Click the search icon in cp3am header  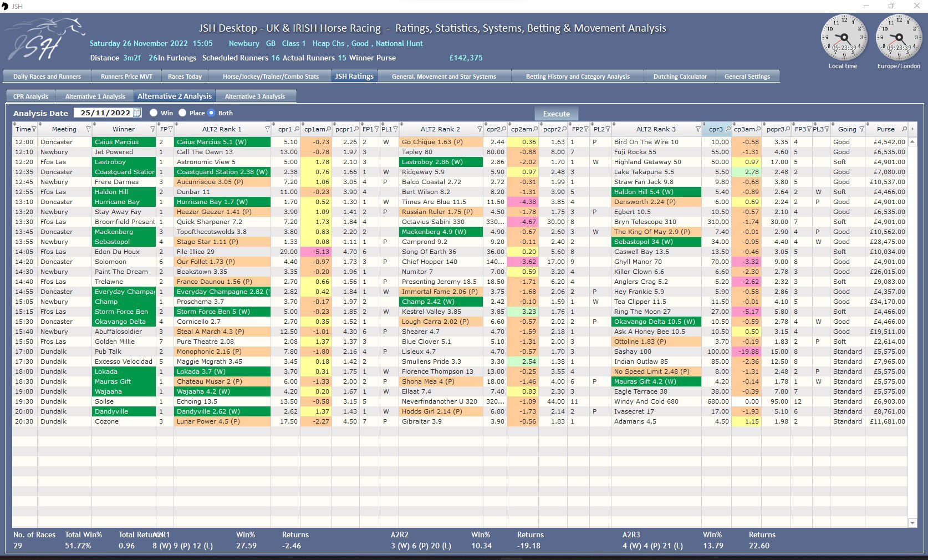(759, 129)
